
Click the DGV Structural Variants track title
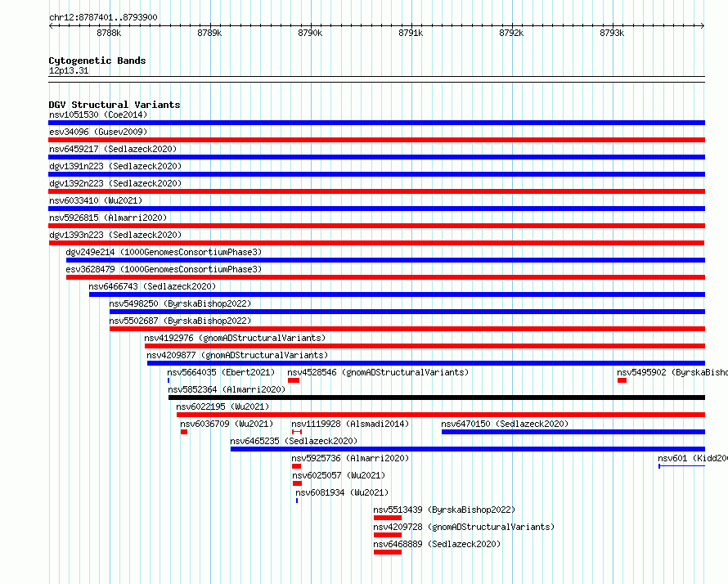115,105
